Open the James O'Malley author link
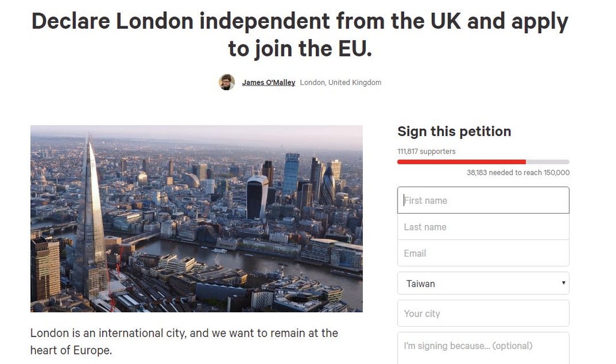 click(268, 82)
